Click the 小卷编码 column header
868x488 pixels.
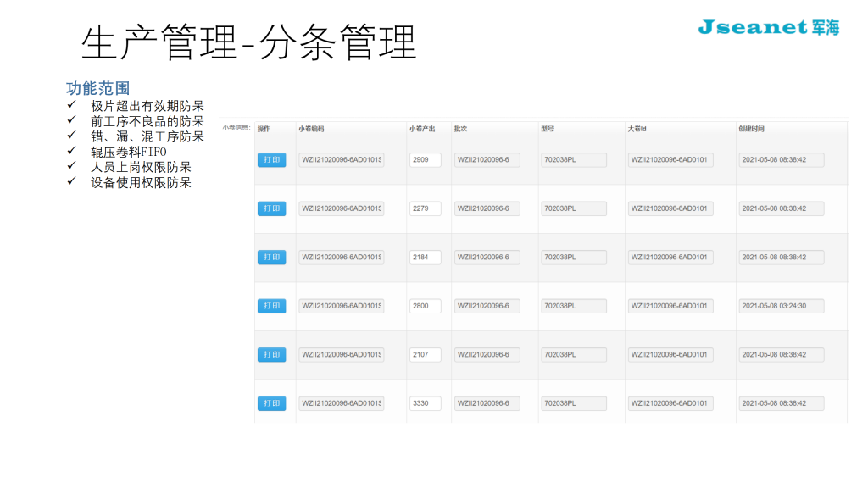tap(311, 129)
